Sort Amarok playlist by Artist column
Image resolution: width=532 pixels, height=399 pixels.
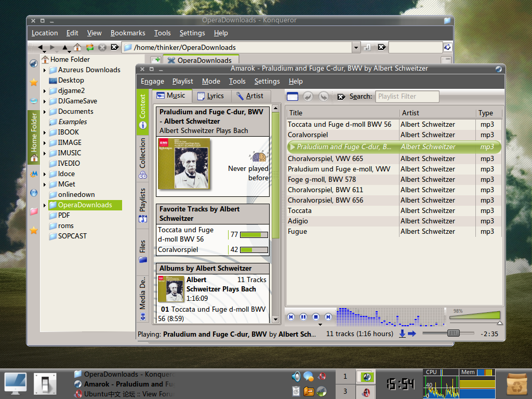[x=437, y=113]
